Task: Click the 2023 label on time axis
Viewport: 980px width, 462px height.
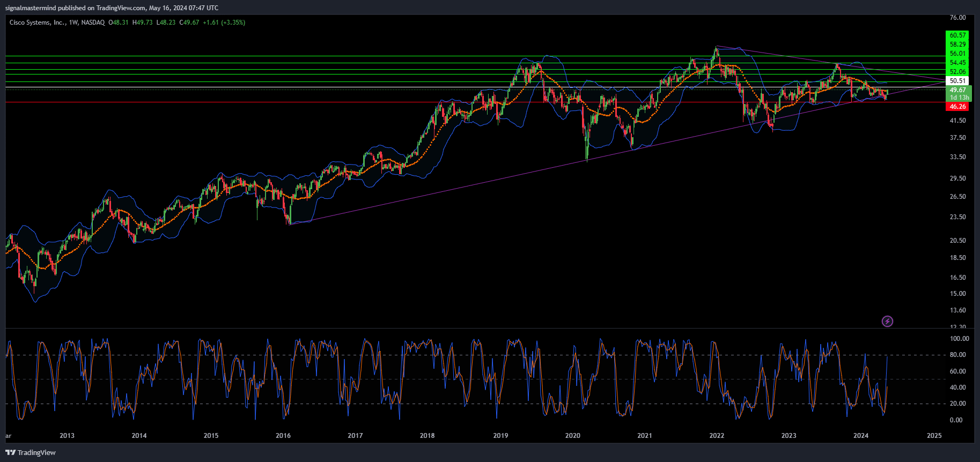Action: (x=789, y=436)
